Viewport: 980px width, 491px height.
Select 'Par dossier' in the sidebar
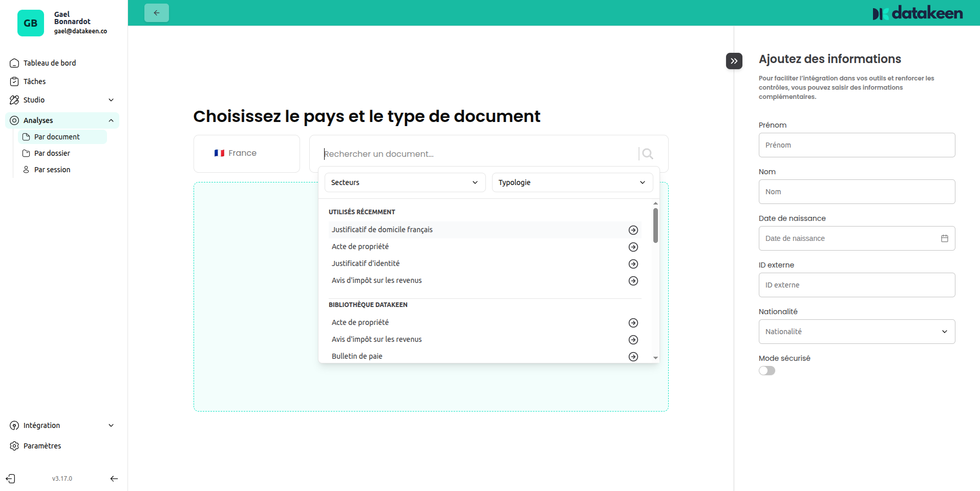tap(52, 153)
